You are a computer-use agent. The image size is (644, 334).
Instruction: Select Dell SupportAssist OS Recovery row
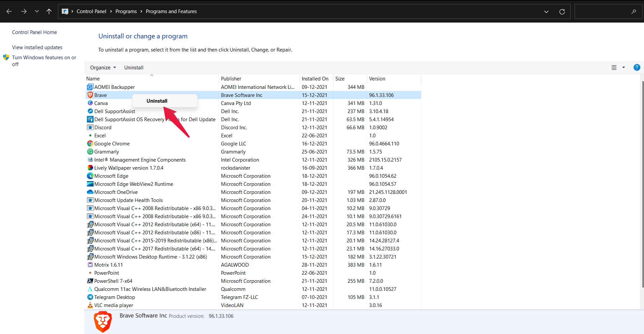(x=253, y=120)
